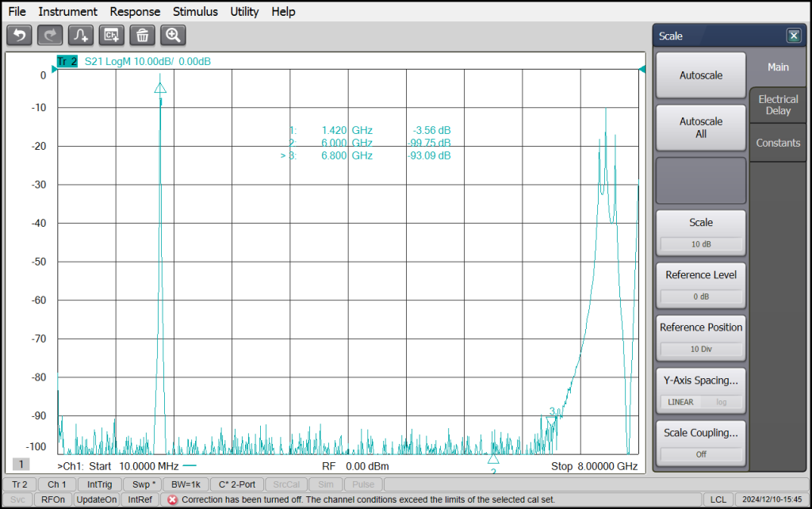Select LINEAR Y-Axis spacing
This screenshot has width=812, height=509.
tap(680, 402)
